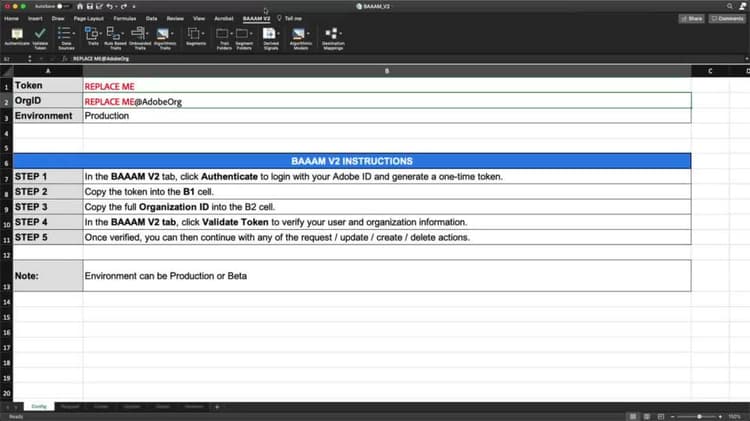The image size is (750, 421).
Task: Click the Algorithmic Traits icon
Action: pos(163,33)
